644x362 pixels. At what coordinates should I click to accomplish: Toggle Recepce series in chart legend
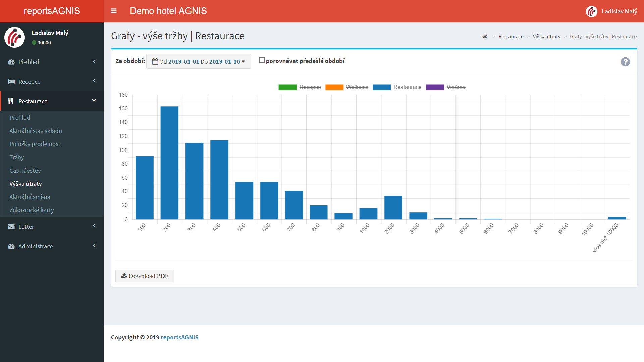pos(310,87)
